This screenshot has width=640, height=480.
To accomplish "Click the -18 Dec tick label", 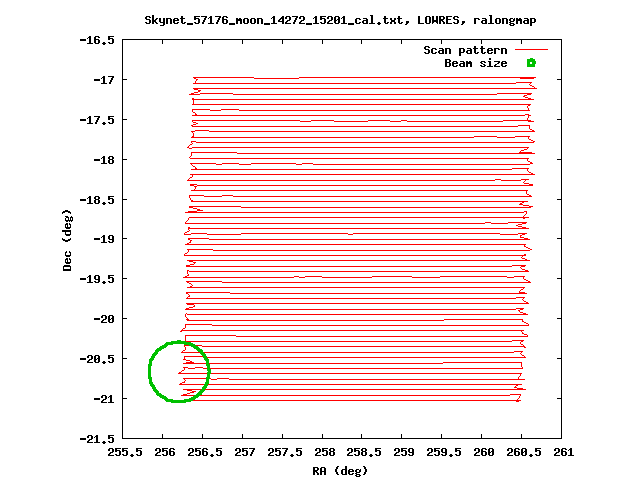I will [104, 160].
